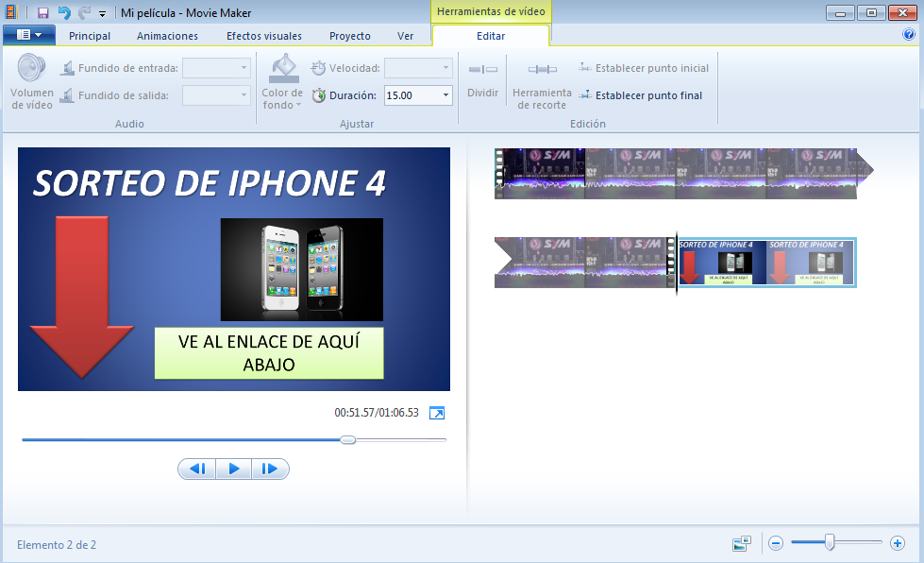The image size is (924, 563).
Task: Click the Herramientas de vídeo contextual header
Action: 491,11
